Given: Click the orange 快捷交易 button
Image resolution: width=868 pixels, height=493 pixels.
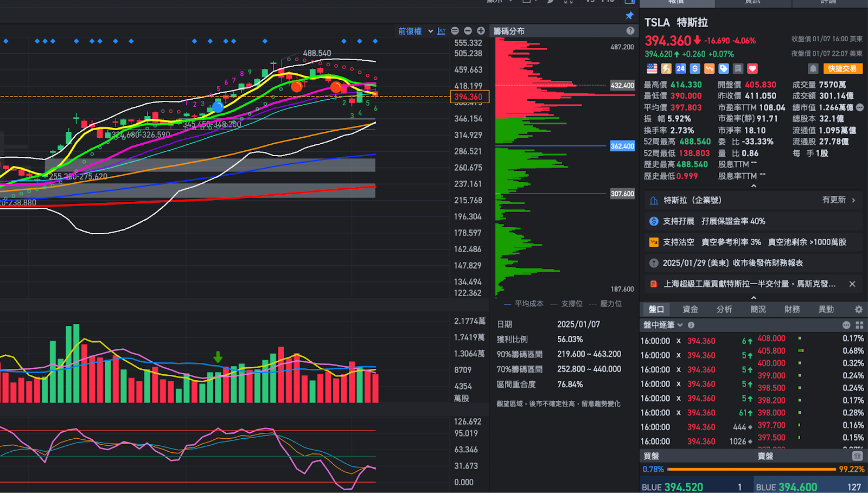Looking at the screenshot, I should pos(843,68).
